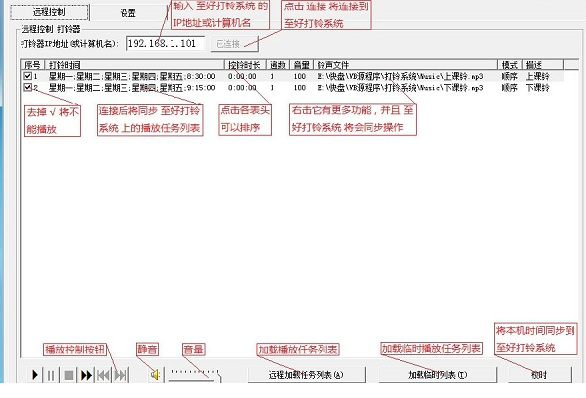Click the 上课铃 description cell
This screenshot has width=586, height=398.
(x=537, y=76)
